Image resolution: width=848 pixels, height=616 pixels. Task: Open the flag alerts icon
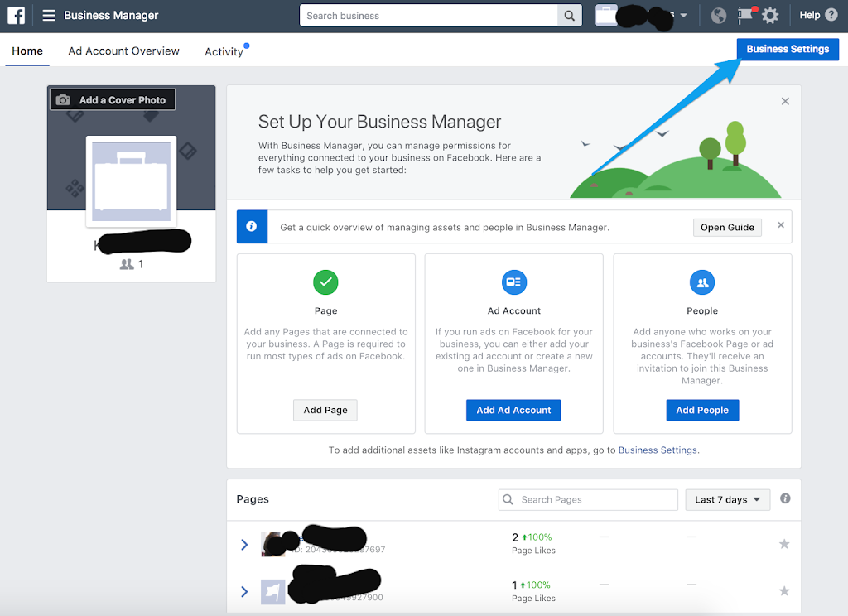click(746, 15)
